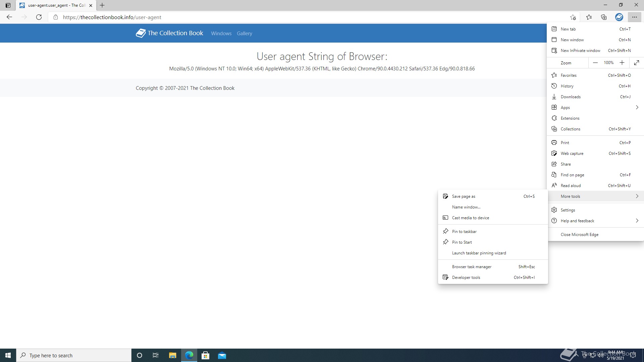Click the taskbar search box
Screen dimensions: 644x362
point(74,355)
